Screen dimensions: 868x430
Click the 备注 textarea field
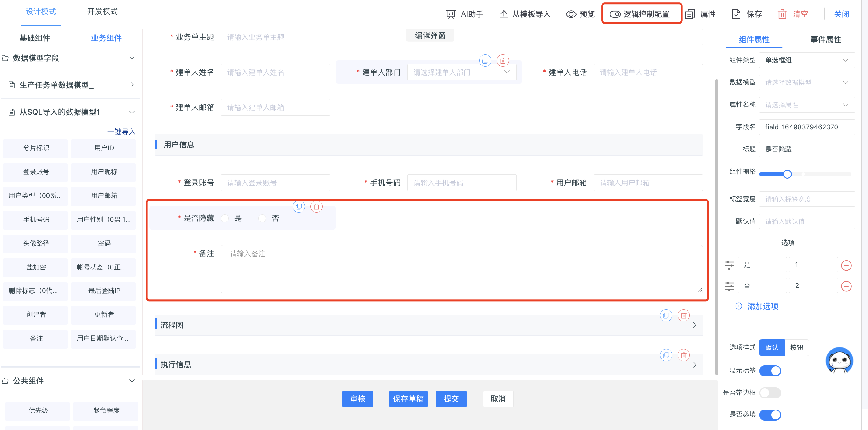click(461, 269)
